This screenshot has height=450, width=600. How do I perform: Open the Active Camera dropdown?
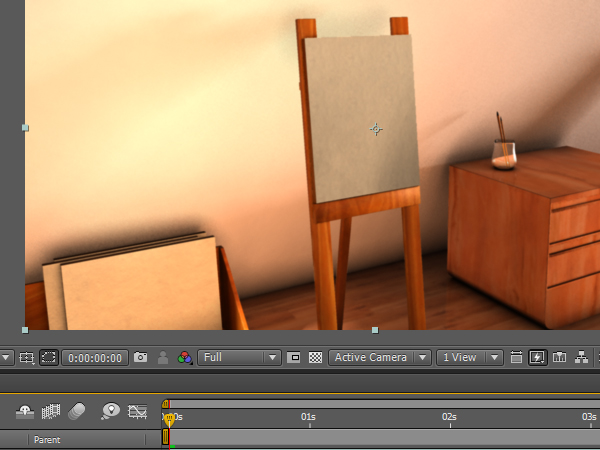[x=380, y=357]
